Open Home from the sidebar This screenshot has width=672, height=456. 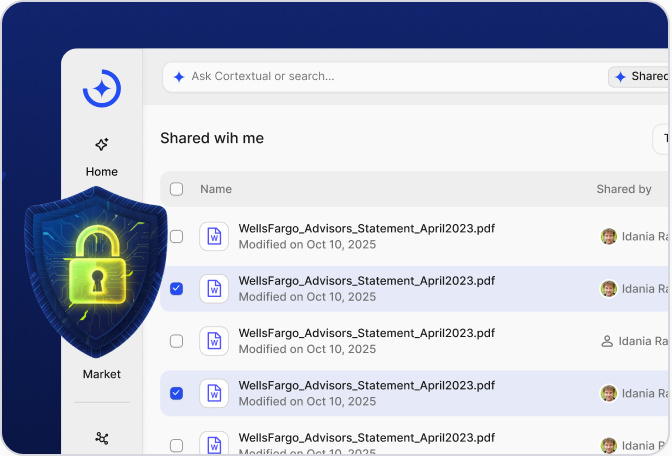pyautogui.click(x=101, y=156)
